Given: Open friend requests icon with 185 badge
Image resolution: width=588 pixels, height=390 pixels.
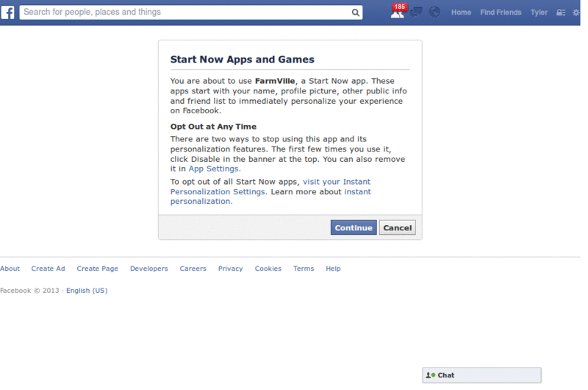Looking at the screenshot, I should click(398, 12).
